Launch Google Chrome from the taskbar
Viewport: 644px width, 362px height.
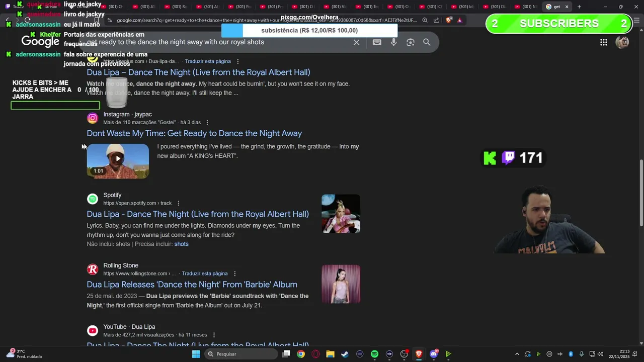click(x=301, y=354)
